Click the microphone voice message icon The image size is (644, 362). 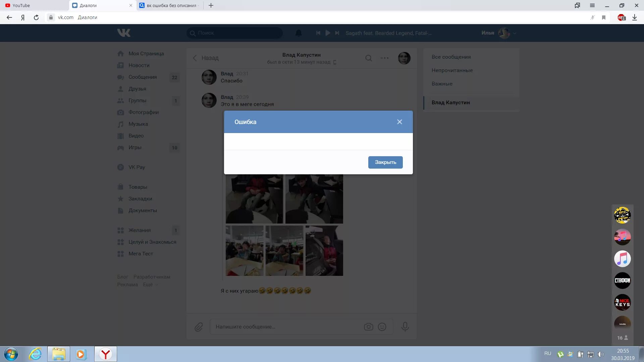point(405,327)
